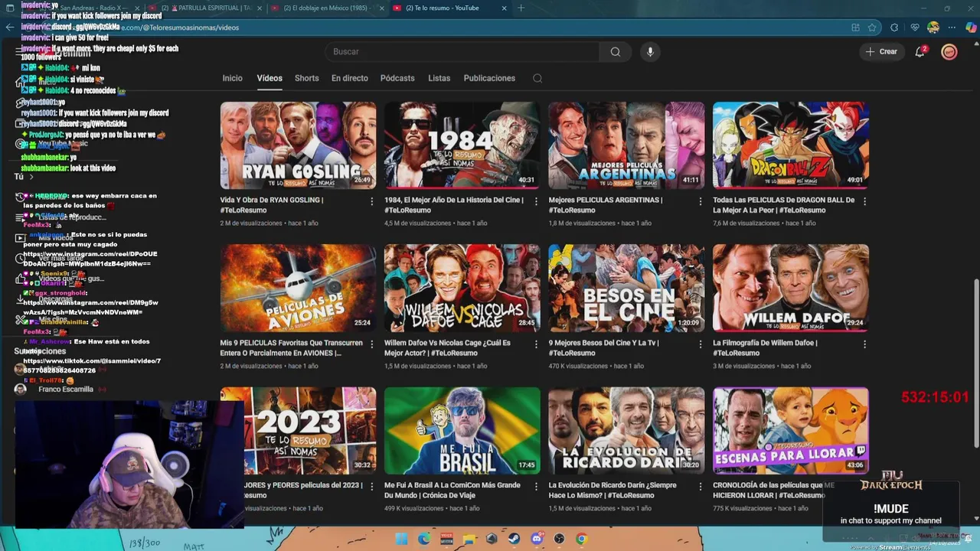Go back using browser back arrow
The width and height of the screenshot is (980, 551).
(10, 28)
